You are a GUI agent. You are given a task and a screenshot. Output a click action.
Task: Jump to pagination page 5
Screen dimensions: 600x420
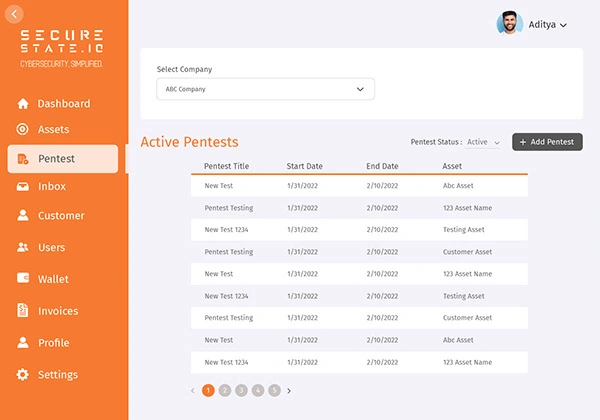[274, 391]
